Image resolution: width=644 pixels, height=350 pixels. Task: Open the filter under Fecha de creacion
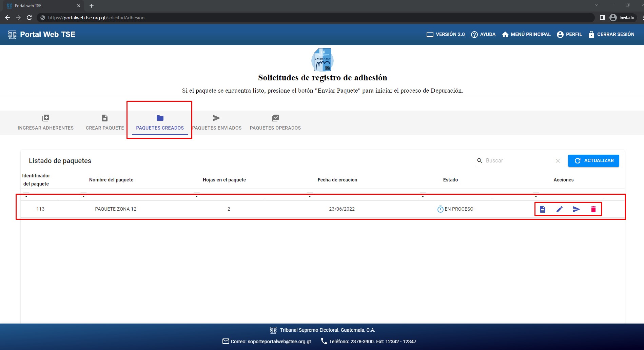tap(310, 195)
